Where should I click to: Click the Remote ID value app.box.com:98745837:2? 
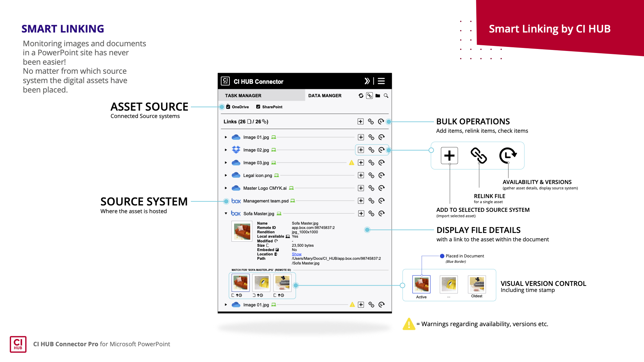click(313, 228)
